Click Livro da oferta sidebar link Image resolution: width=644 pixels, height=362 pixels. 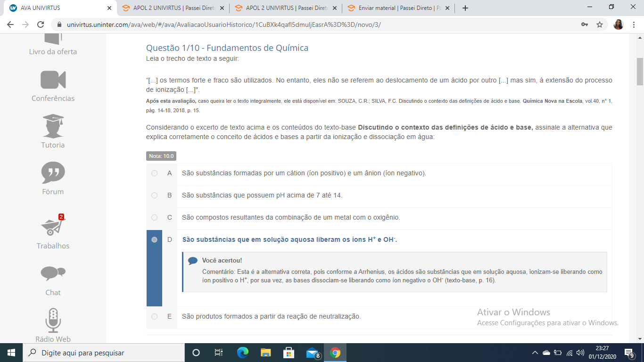click(x=53, y=51)
